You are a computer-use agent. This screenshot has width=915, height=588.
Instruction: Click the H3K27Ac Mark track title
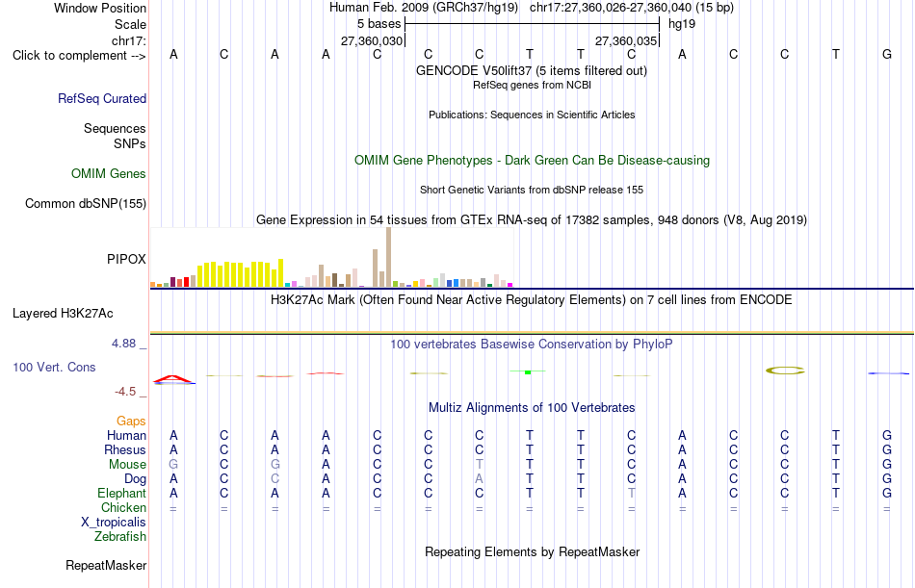[531, 300]
